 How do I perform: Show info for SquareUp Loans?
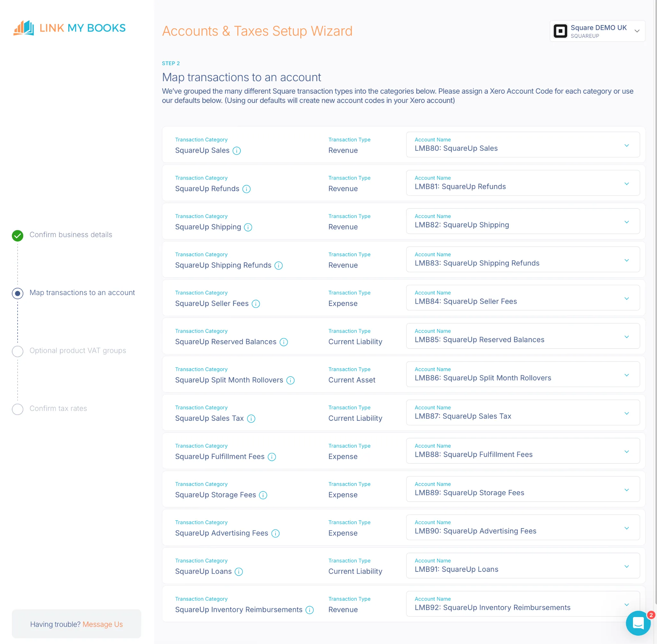(239, 571)
